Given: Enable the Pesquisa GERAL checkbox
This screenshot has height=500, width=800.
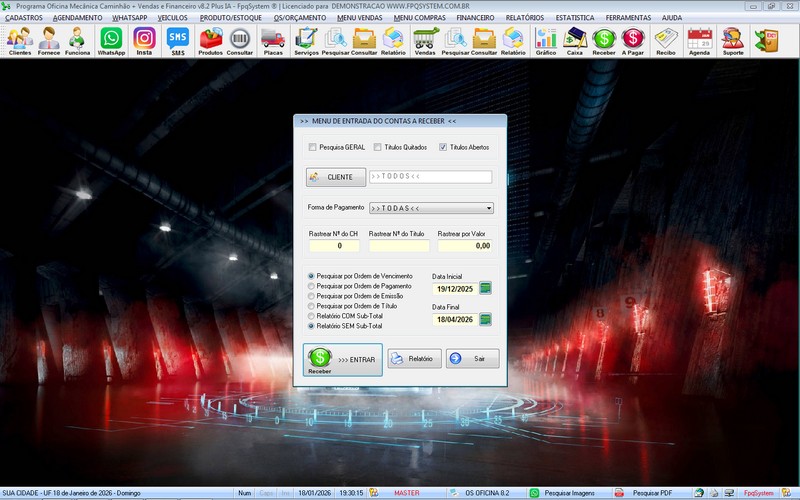Looking at the screenshot, I should click(313, 147).
